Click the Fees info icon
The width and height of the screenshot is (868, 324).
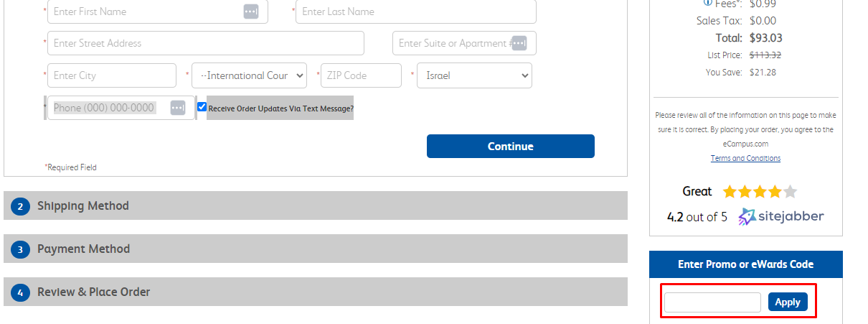click(x=708, y=3)
